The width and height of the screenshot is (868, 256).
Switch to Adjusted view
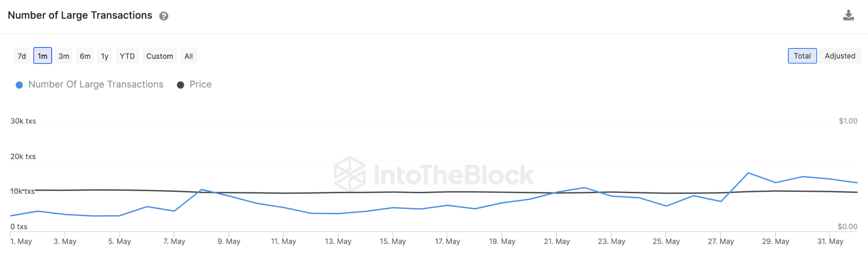point(840,56)
